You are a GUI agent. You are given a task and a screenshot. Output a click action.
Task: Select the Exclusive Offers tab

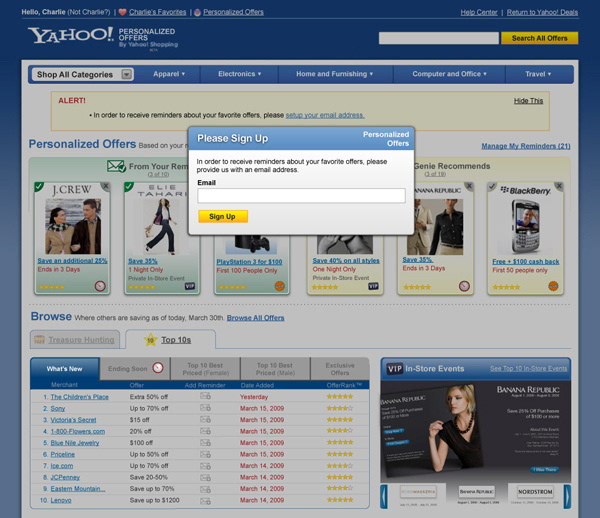[x=340, y=369]
